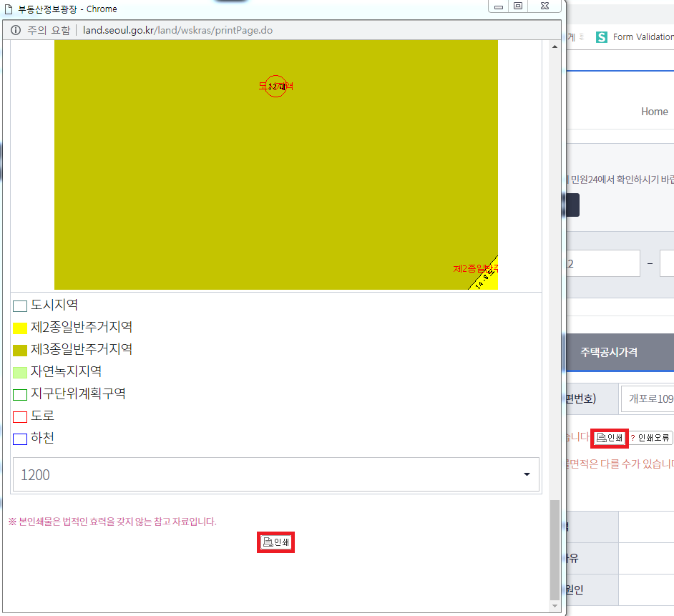Click the dropdown arrow of scale selector
The image size is (674, 616).
[527, 474]
